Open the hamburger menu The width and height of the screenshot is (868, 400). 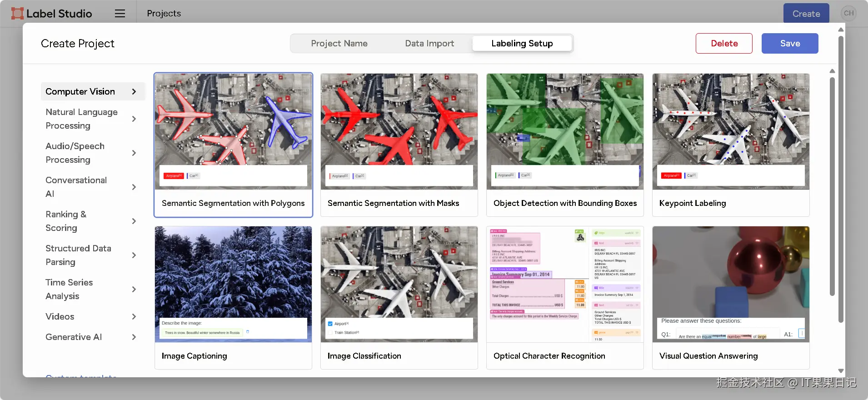pos(120,14)
